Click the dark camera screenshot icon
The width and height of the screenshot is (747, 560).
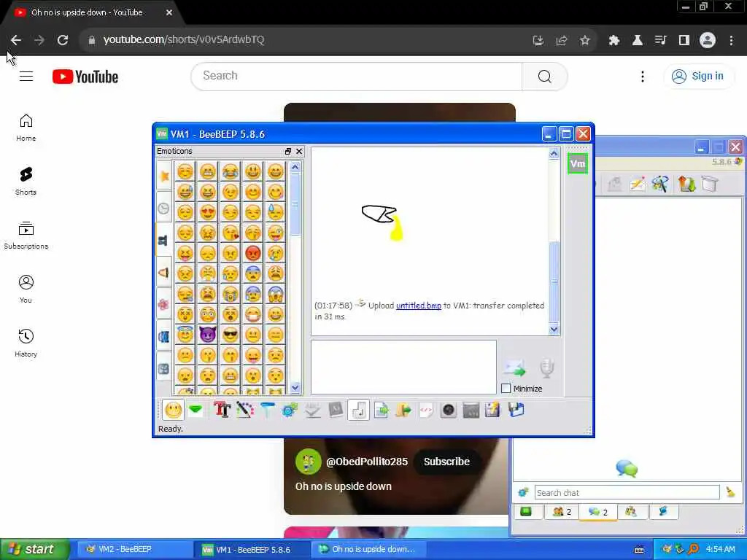(x=449, y=410)
